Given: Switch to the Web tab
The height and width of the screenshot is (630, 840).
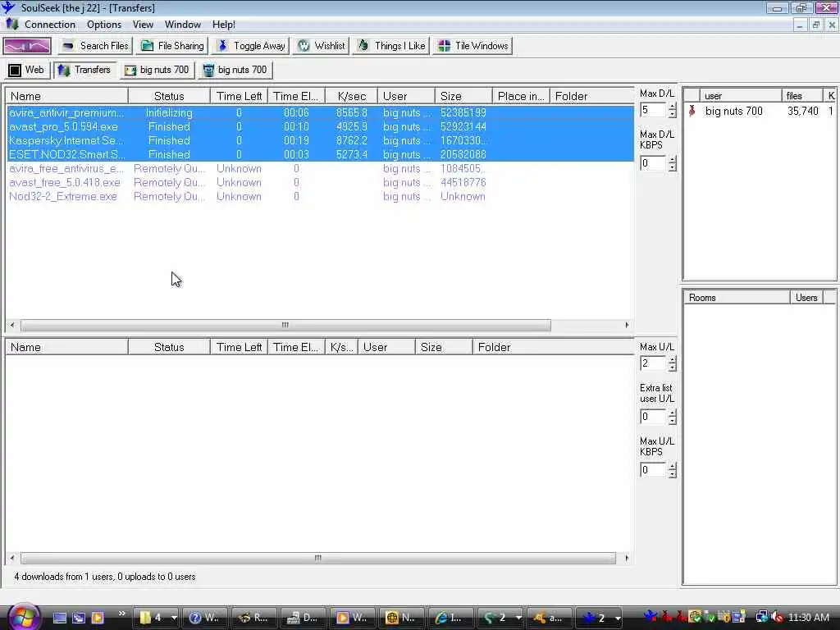Looking at the screenshot, I should click(27, 70).
